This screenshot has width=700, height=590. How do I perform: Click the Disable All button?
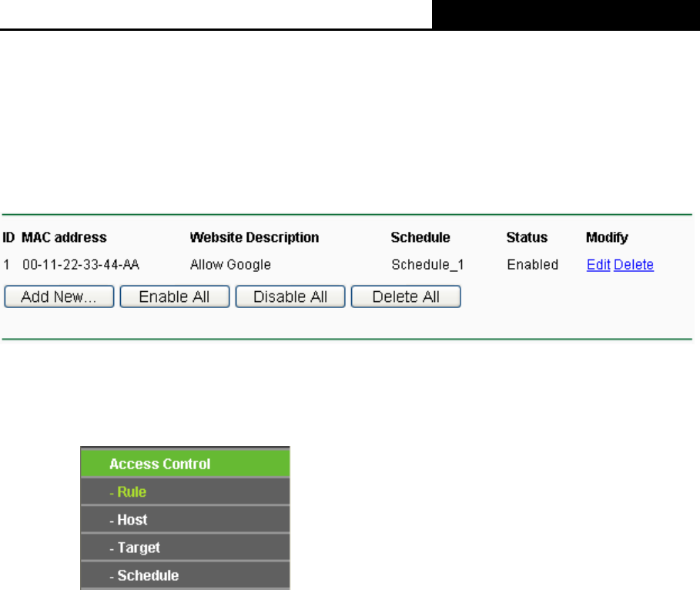(x=290, y=297)
